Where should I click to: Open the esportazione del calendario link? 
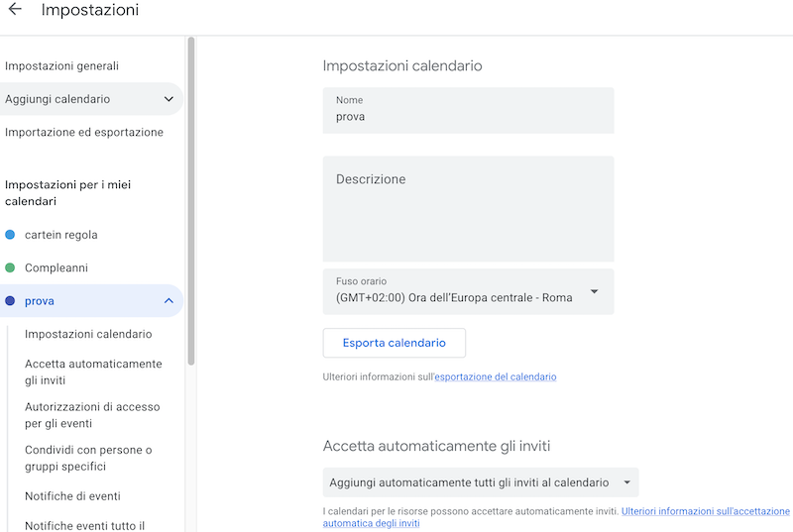pyautogui.click(x=495, y=376)
